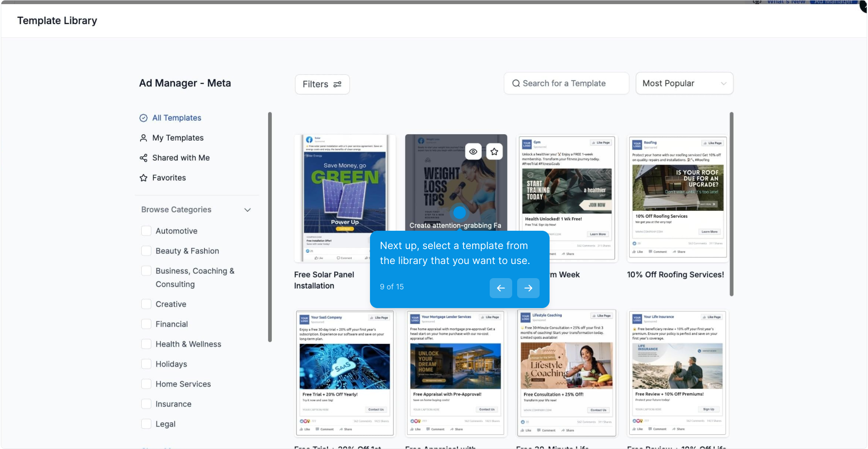Check the Holidays category
The image size is (868, 449).
(146, 364)
